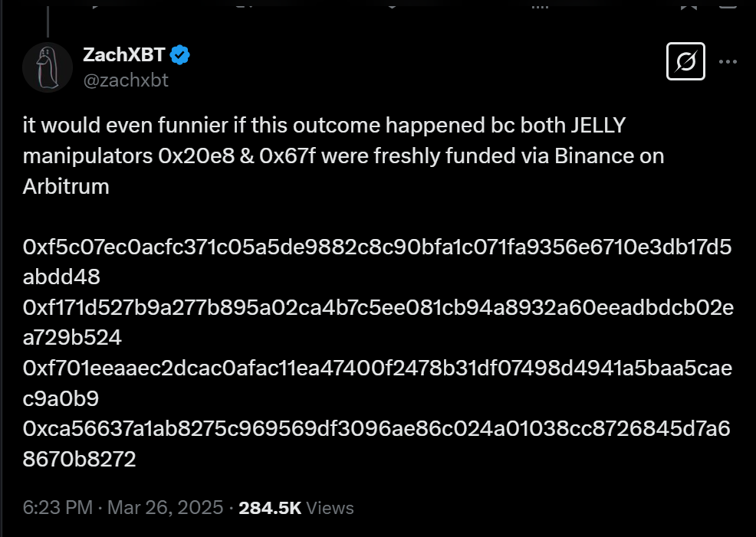The width and height of the screenshot is (756, 537).
Task: Open ZachXBT's profile avatar
Action: coord(48,67)
